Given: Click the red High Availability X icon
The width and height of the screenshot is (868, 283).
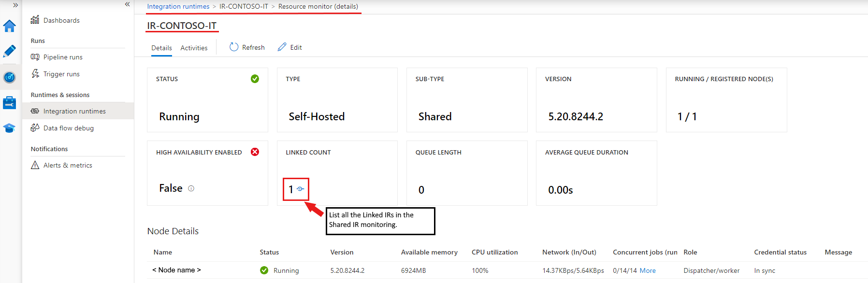Looking at the screenshot, I should pos(255,152).
